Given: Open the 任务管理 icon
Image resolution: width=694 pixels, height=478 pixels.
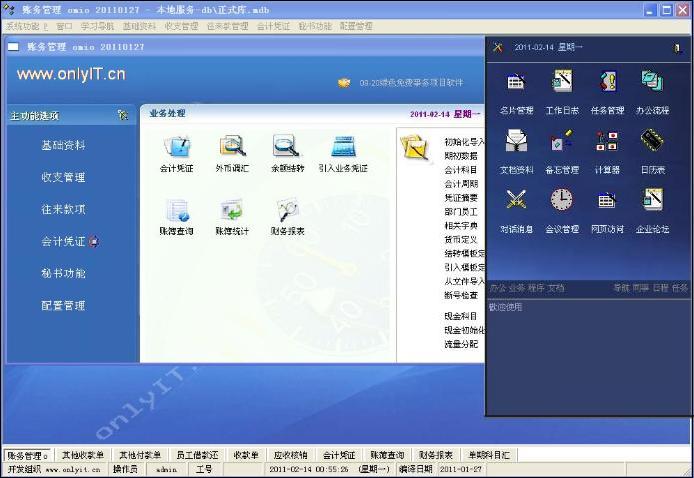Looking at the screenshot, I should coord(607,81).
